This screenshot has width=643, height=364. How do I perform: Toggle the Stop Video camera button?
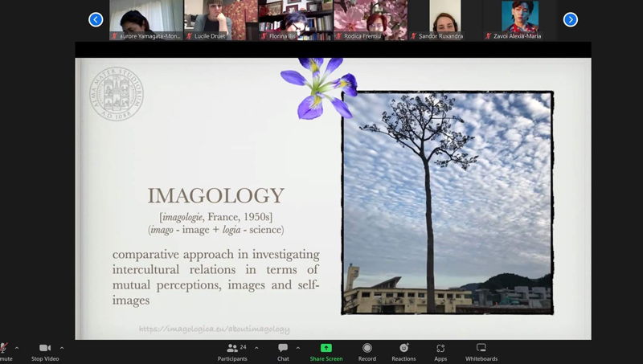click(45, 352)
